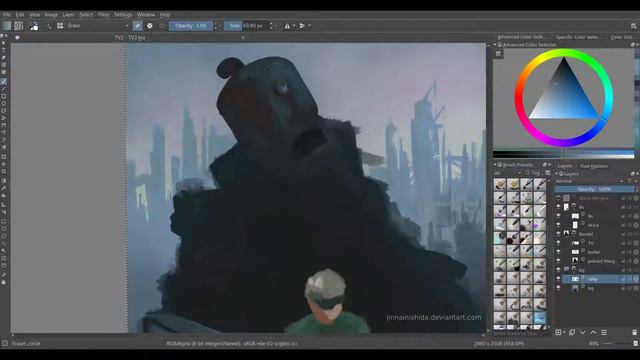Select the city layer
640x360 pixels.
[599, 279]
